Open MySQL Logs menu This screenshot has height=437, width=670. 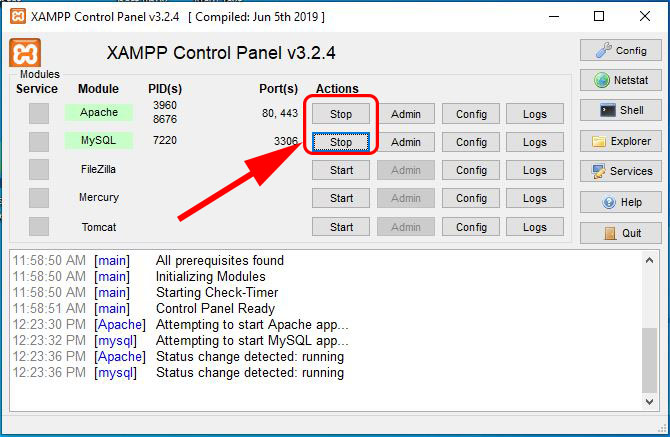[x=535, y=142]
